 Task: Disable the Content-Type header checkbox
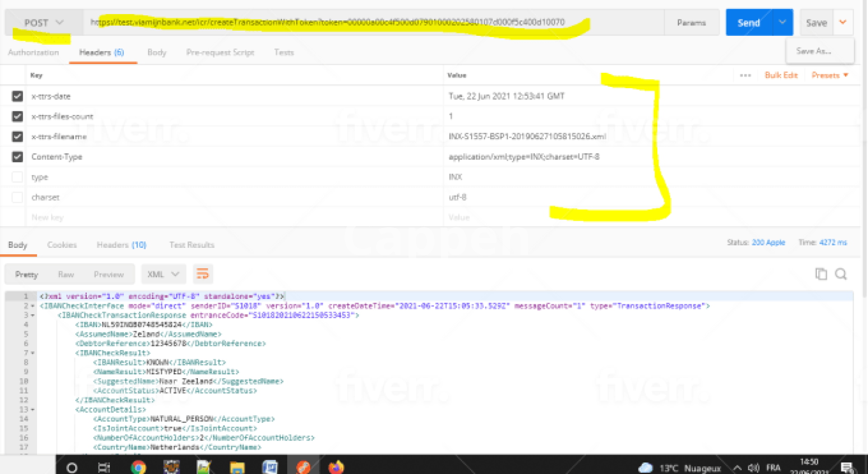(x=17, y=157)
